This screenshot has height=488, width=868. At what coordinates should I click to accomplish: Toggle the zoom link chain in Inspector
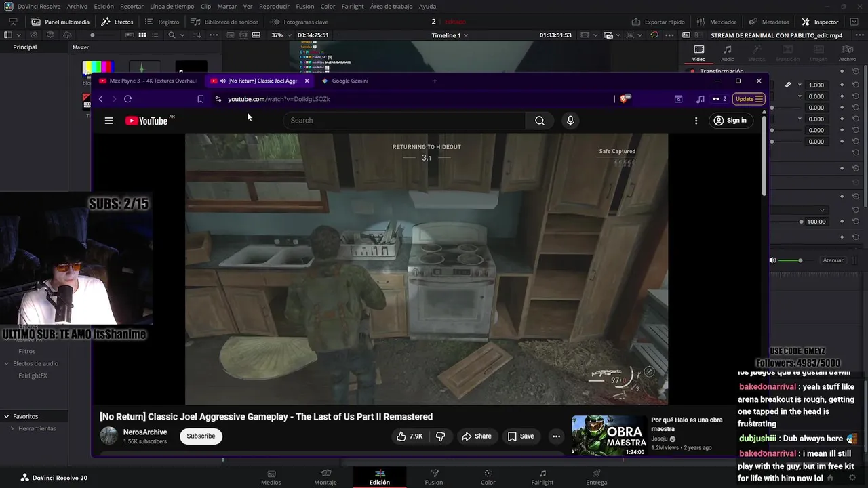(x=788, y=85)
